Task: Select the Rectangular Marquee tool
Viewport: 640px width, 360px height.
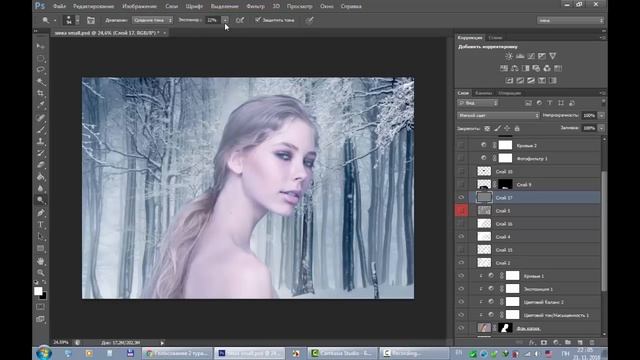Action: (x=40, y=58)
